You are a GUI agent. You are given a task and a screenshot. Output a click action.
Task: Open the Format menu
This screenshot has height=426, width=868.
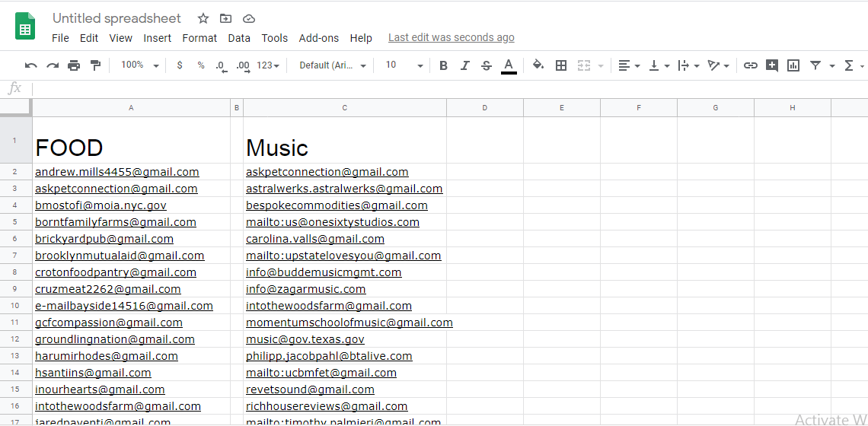[199, 38]
